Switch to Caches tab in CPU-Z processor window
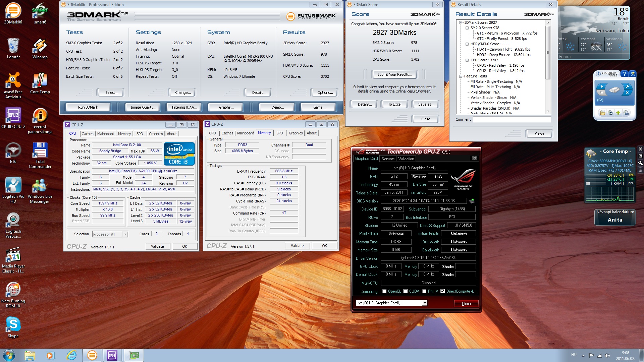Image resolution: width=644 pixels, height=362 pixels. coord(88,134)
